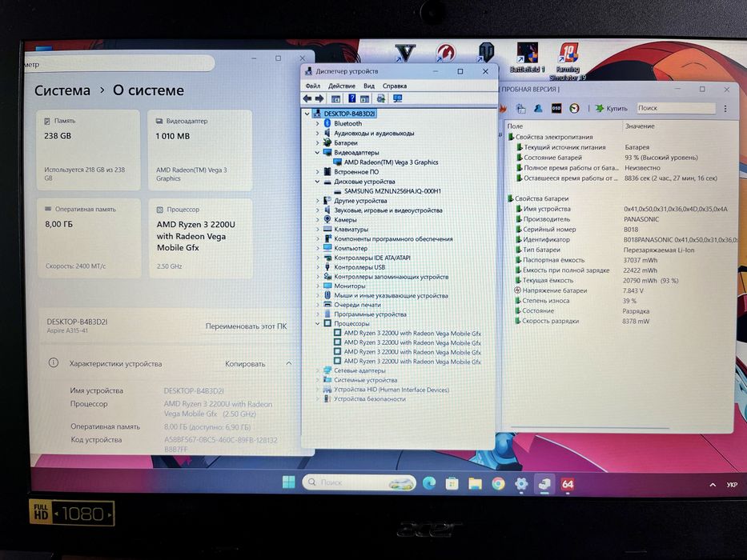
Task: Click the Память storage card in Settings
Action: [87, 150]
